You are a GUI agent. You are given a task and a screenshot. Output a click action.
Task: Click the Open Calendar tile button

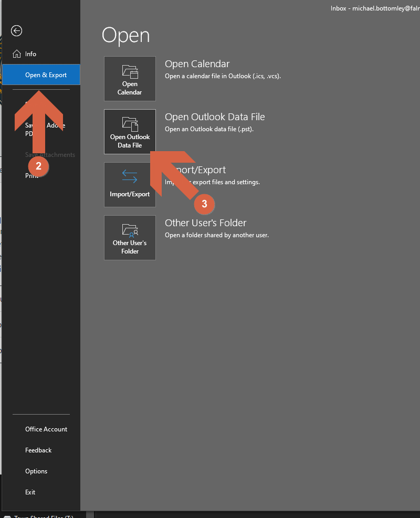[130, 79]
